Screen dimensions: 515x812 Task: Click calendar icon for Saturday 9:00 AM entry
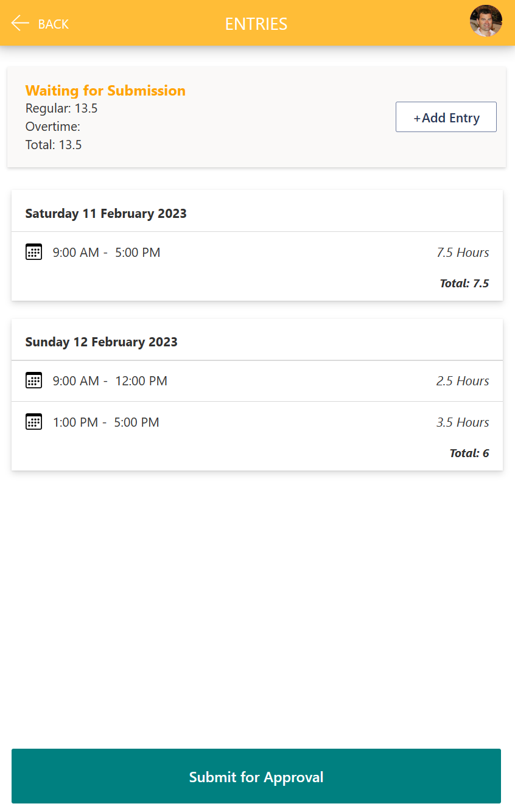coord(34,252)
